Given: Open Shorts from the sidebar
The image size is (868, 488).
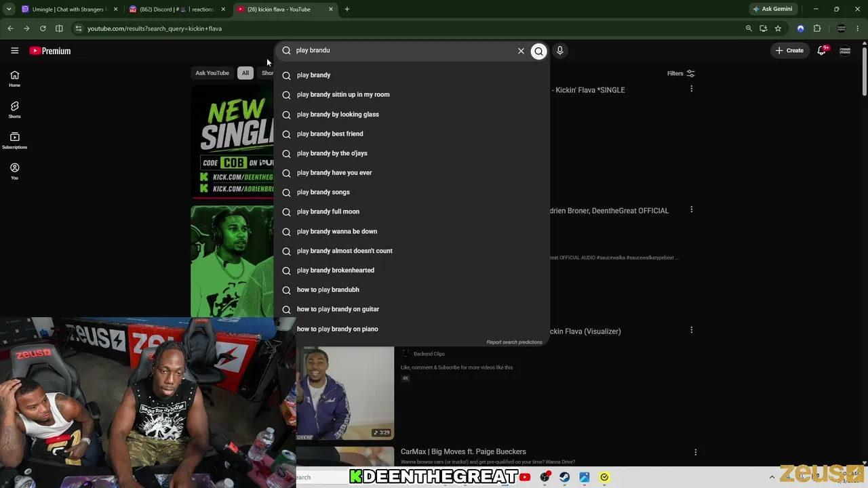Looking at the screenshot, I should point(14,110).
